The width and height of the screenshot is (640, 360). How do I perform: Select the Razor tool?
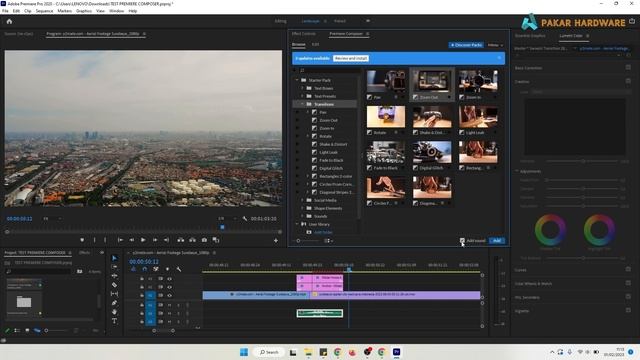(x=114, y=285)
